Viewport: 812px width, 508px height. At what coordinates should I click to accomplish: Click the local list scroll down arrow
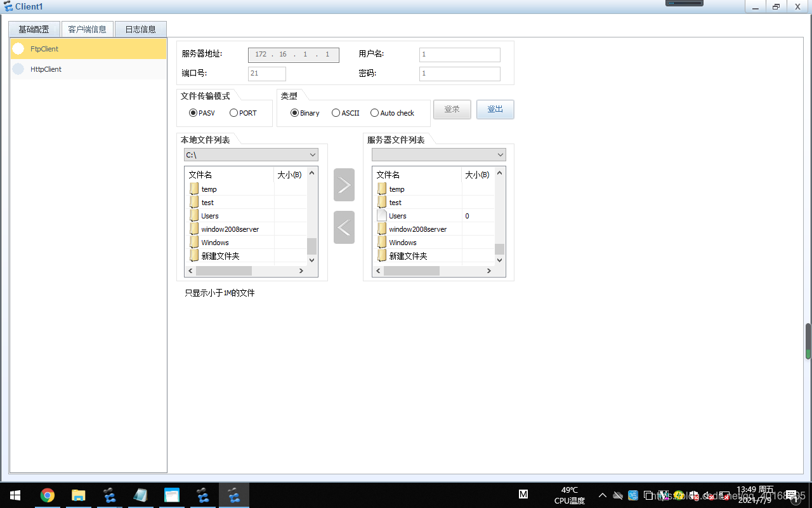click(x=311, y=260)
